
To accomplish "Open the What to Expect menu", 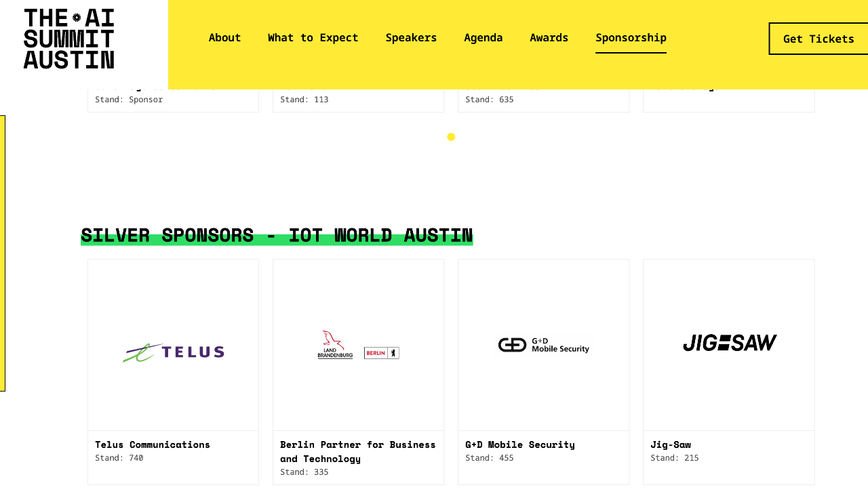I will (313, 38).
